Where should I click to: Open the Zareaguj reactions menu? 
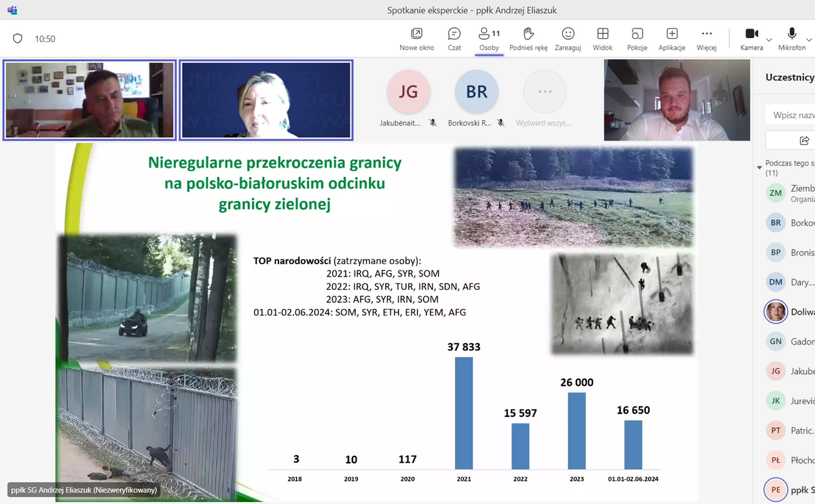pyautogui.click(x=568, y=39)
